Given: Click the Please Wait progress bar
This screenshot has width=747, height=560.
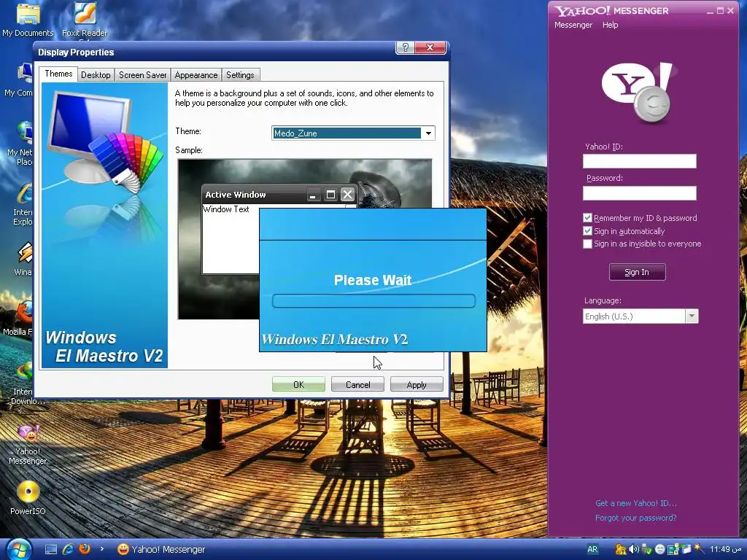Looking at the screenshot, I should tap(373, 300).
